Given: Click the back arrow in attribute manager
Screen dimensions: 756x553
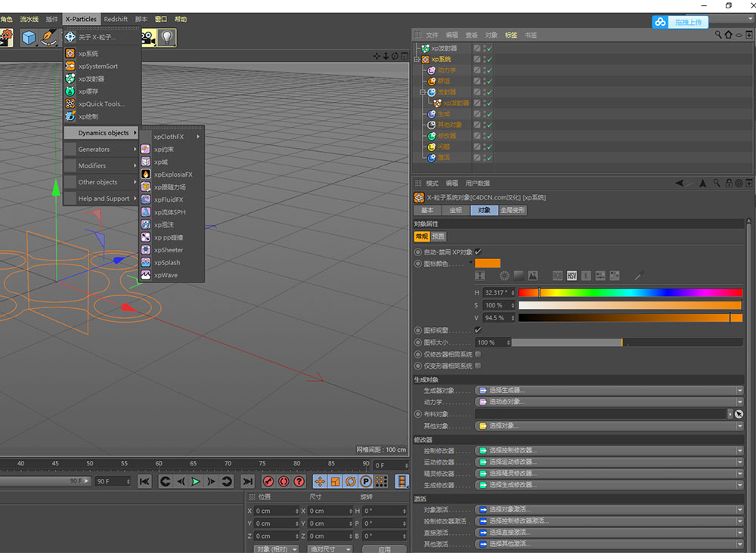Looking at the screenshot, I should [x=680, y=183].
